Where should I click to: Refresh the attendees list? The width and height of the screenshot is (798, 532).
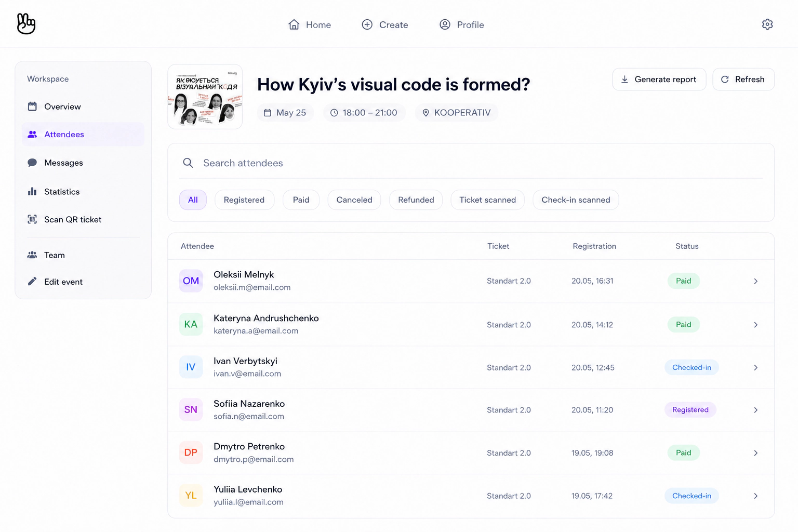[x=743, y=79]
